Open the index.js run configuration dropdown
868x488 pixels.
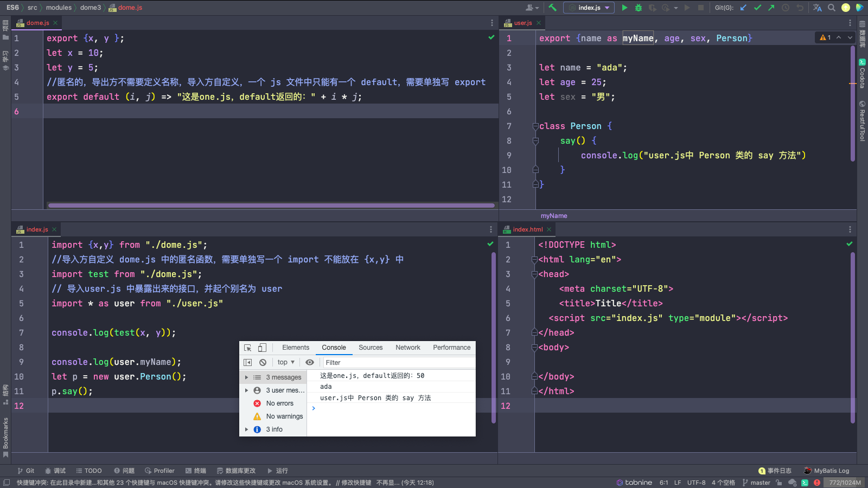589,8
